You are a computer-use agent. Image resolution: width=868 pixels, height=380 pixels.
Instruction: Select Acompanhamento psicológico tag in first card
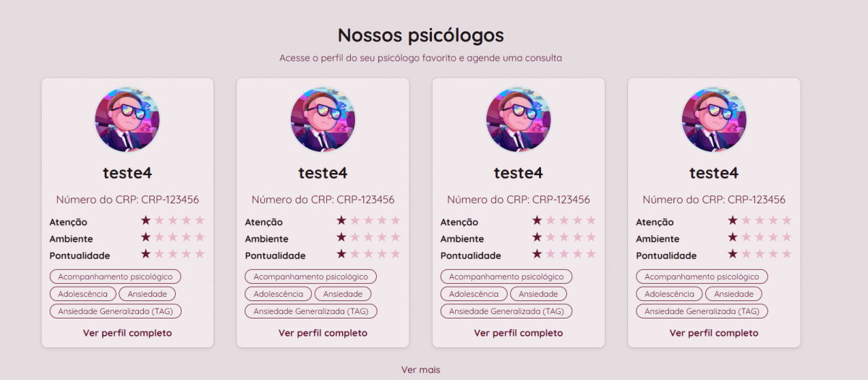[115, 276]
